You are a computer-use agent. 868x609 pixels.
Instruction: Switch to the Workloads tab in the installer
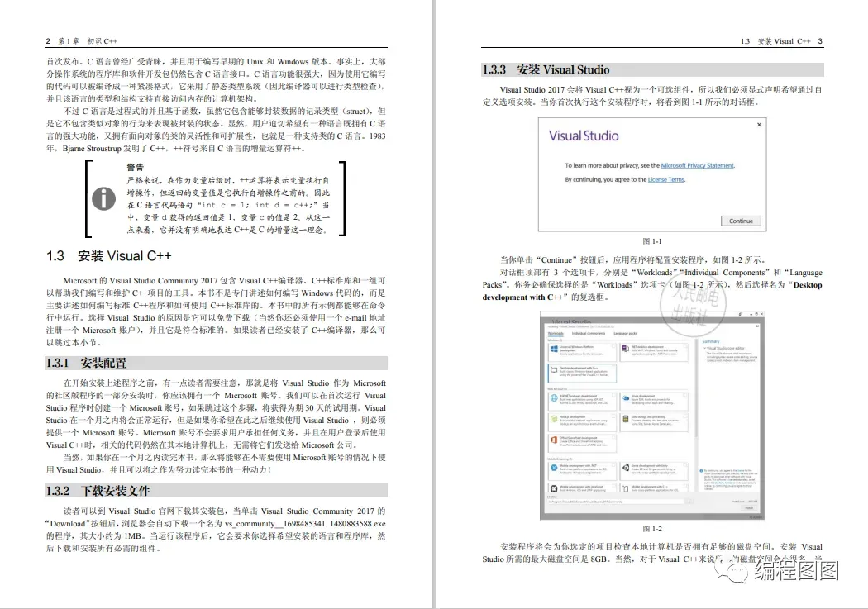click(x=556, y=333)
